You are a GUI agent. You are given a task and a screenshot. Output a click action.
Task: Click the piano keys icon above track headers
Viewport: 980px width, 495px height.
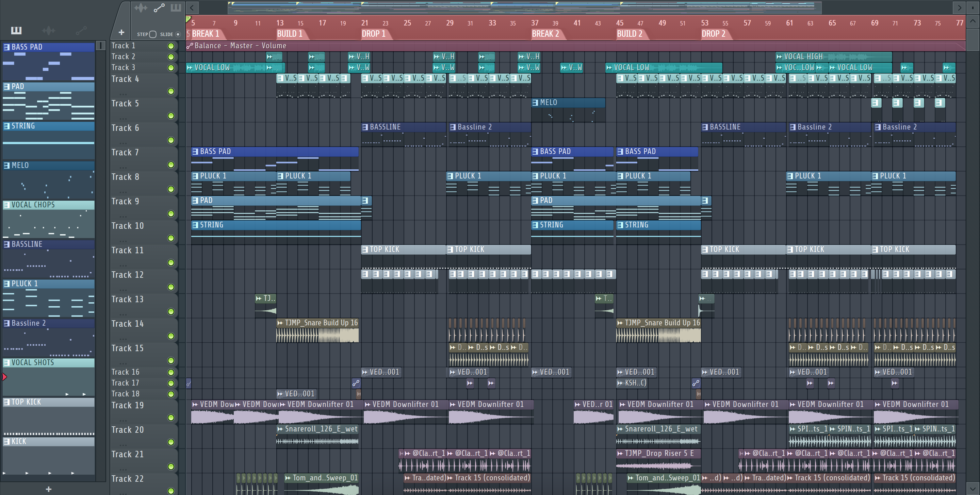click(x=176, y=7)
